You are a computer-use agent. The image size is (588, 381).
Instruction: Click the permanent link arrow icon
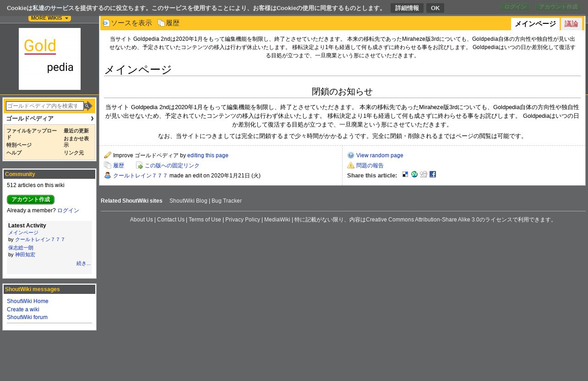pyautogui.click(x=139, y=165)
